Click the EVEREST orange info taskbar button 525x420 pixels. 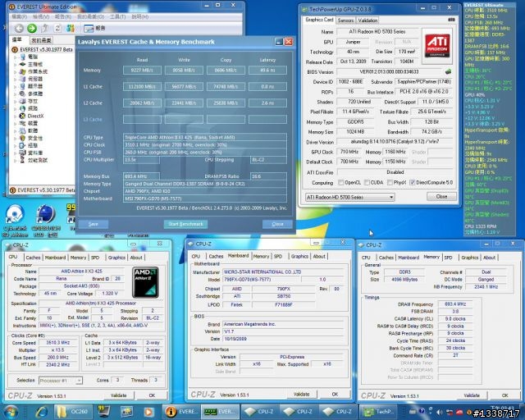pos(182,411)
